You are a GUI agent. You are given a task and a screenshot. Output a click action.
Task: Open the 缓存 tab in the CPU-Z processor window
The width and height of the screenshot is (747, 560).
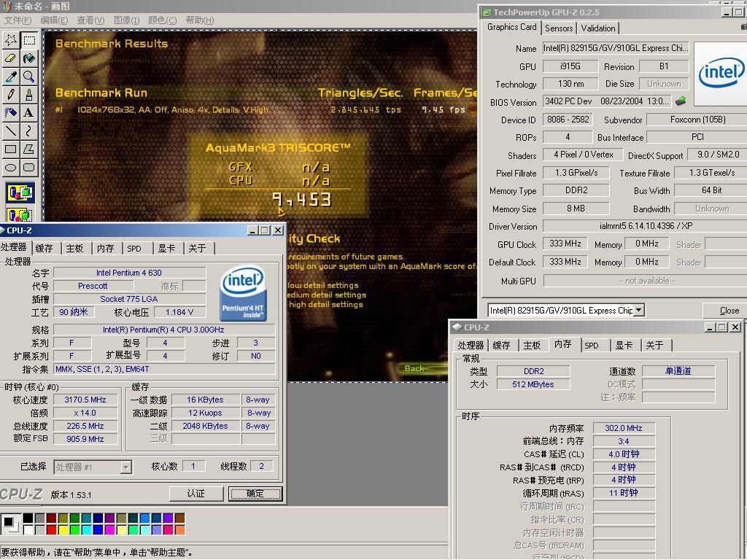tap(44, 248)
